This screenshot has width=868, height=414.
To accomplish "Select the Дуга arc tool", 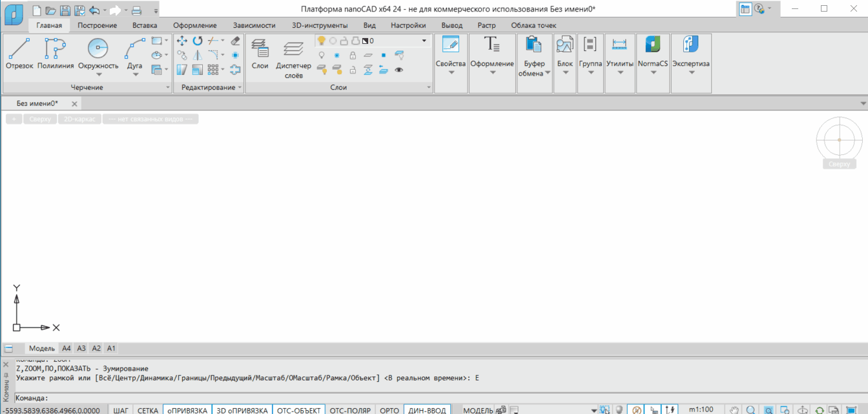I will point(135,57).
